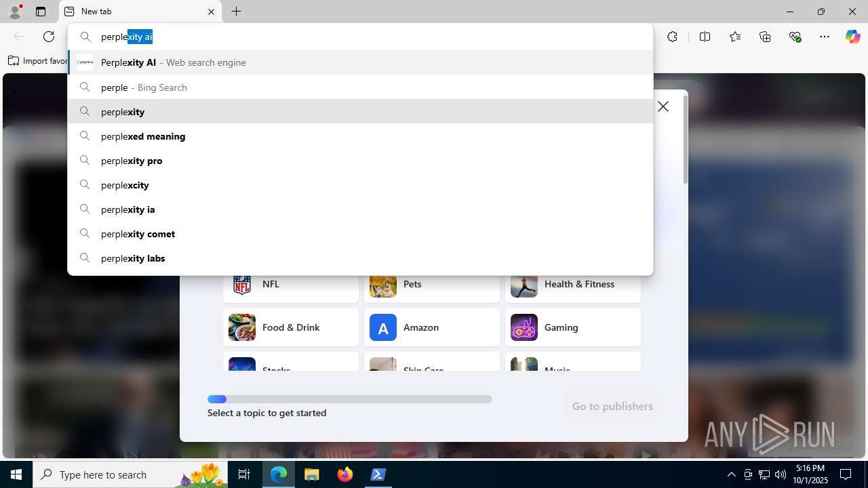Select the 'perplexity pro' suggestion
Screen dimensions: 868x488
click(x=360, y=161)
